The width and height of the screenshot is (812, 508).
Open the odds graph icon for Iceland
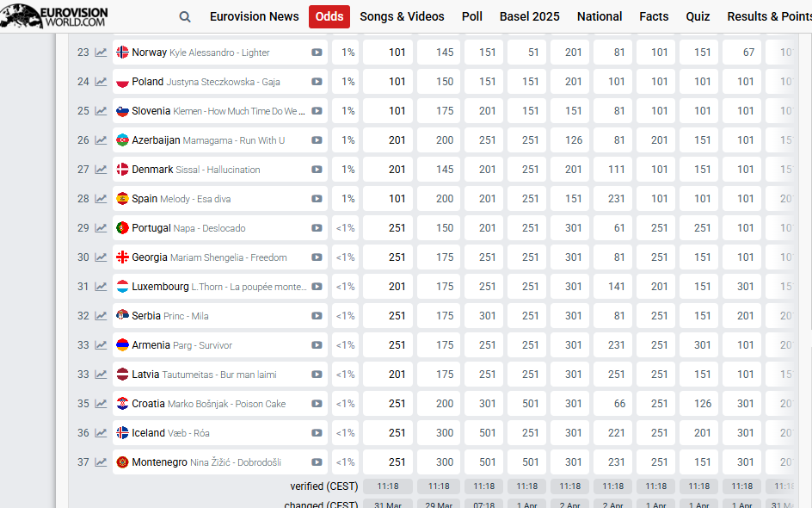click(101, 433)
